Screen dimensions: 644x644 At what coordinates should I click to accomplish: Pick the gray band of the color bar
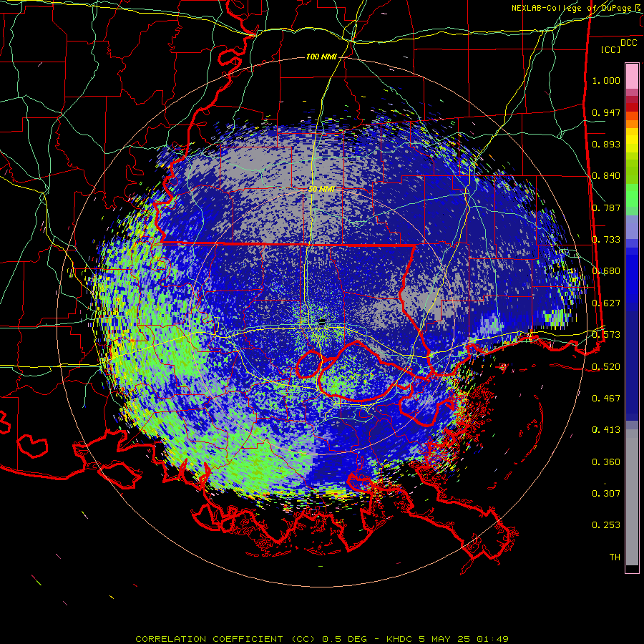click(x=632, y=497)
